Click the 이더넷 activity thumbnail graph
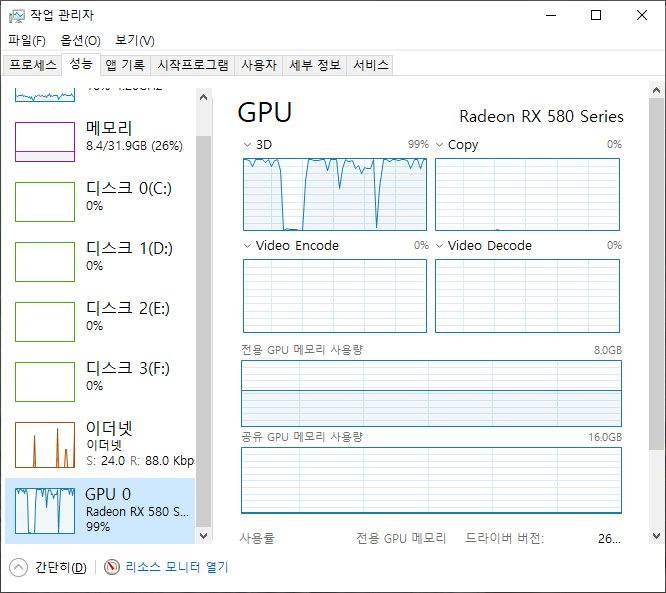Image resolution: width=666 pixels, height=593 pixels. point(45,445)
